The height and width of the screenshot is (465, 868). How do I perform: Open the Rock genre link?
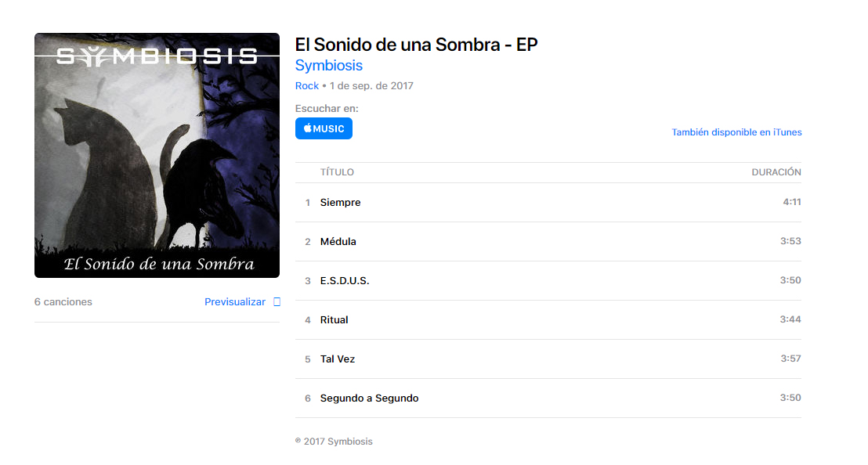306,85
